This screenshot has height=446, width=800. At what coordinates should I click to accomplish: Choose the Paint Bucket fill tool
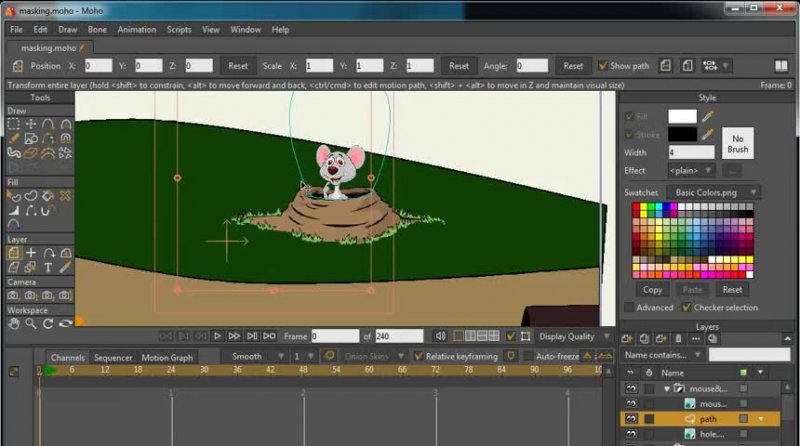point(48,196)
